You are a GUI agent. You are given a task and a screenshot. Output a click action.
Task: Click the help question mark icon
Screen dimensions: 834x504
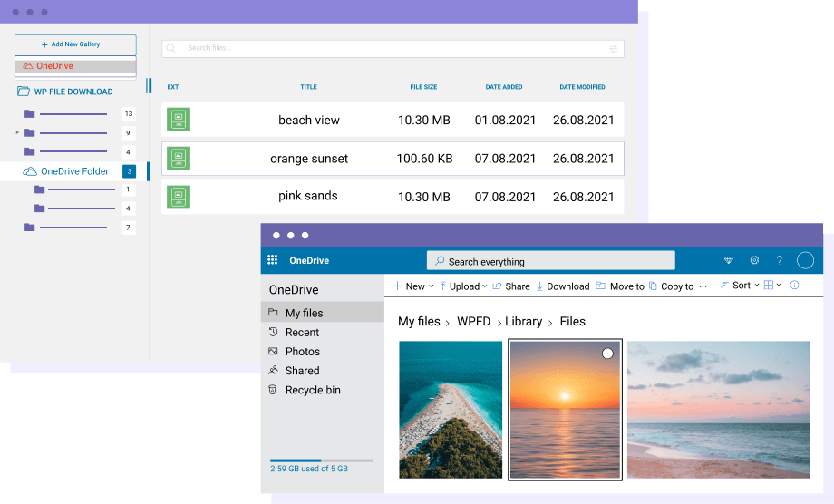coord(779,261)
